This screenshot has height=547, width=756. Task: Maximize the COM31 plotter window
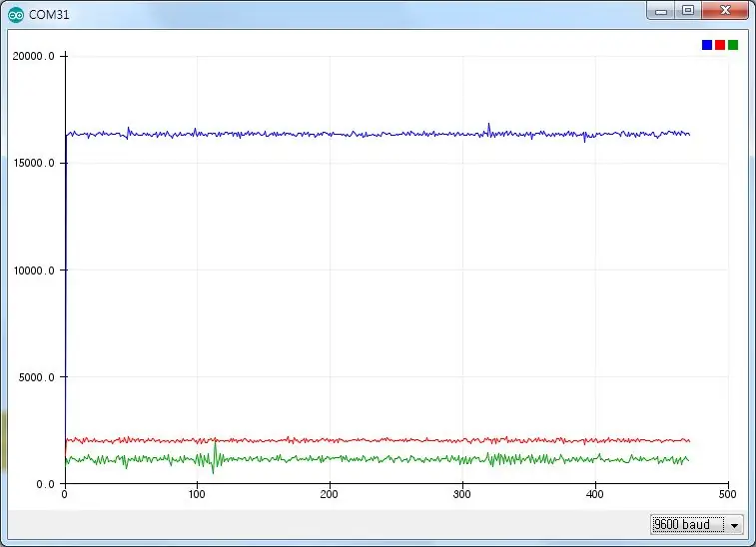point(688,11)
